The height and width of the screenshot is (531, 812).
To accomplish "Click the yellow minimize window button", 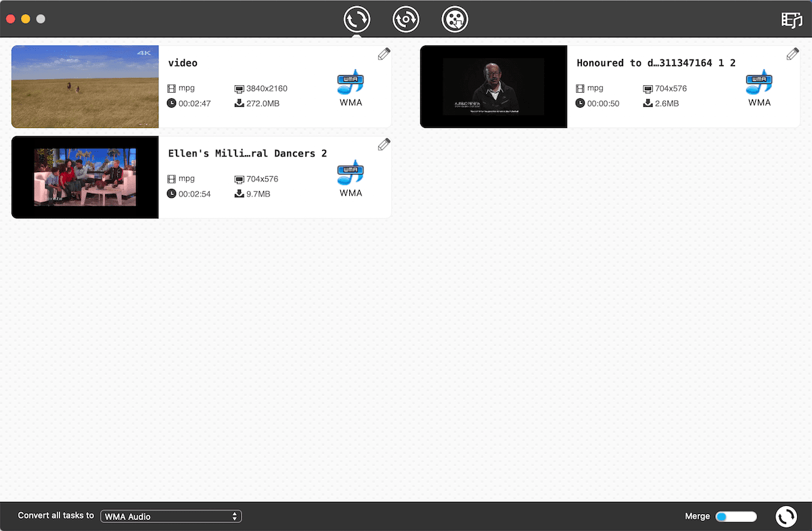I will (26, 19).
